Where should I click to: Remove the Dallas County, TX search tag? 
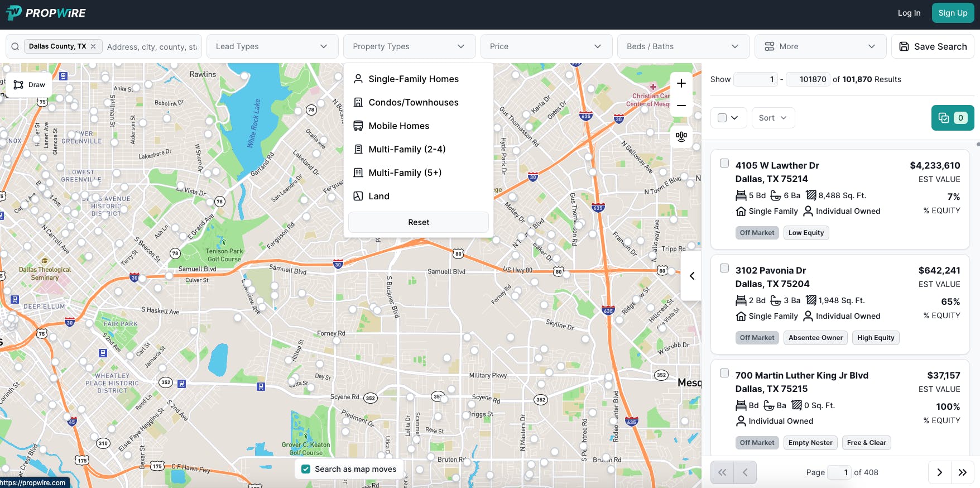[x=93, y=46]
